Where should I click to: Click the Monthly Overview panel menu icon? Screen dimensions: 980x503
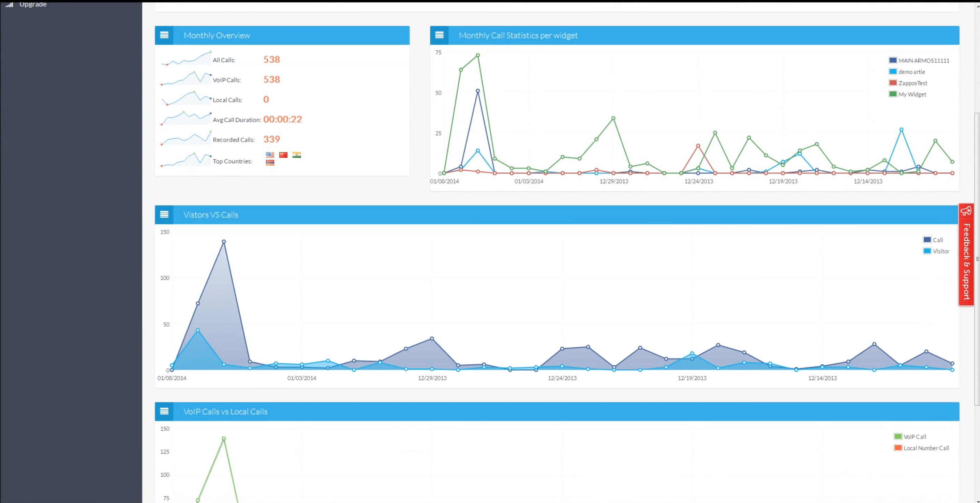164,35
